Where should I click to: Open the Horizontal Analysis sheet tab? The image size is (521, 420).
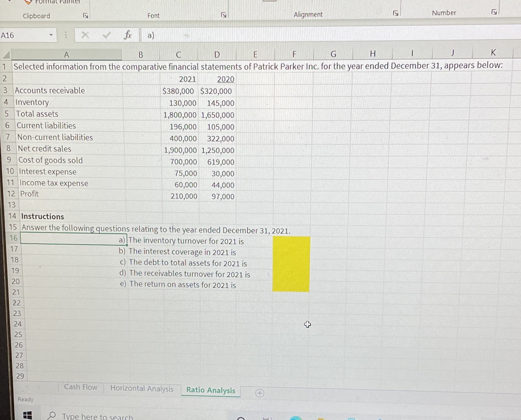point(142,388)
